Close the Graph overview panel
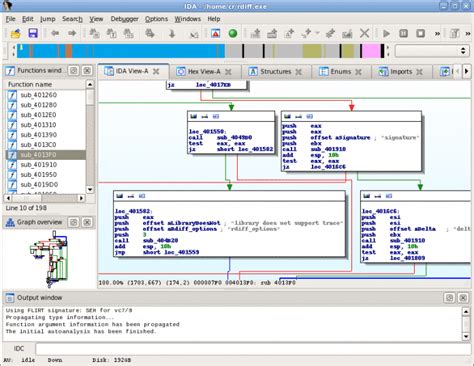 tap(87, 222)
